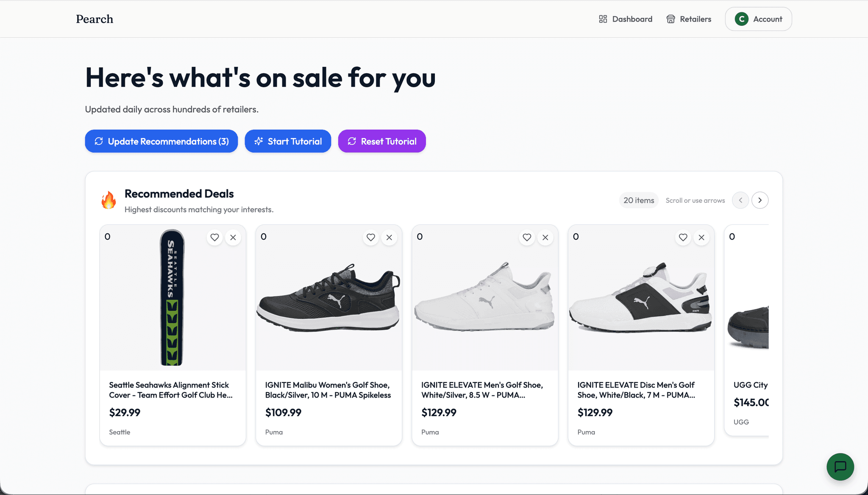The image size is (868, 495).
Task: Reset the tutorial
Action: click(382, 141)
